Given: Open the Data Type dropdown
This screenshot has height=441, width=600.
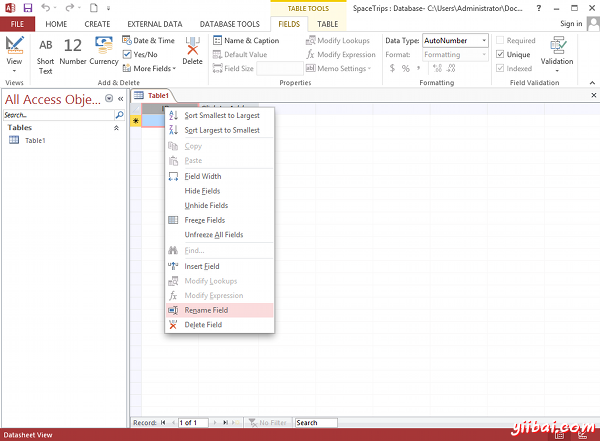Looking at the screenshot, I should click(484, 41).
